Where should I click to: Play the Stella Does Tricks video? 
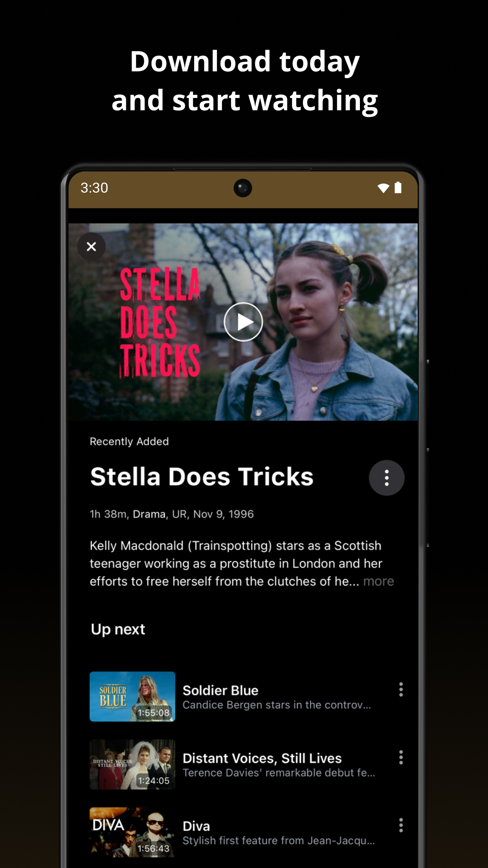pos(243,322)
